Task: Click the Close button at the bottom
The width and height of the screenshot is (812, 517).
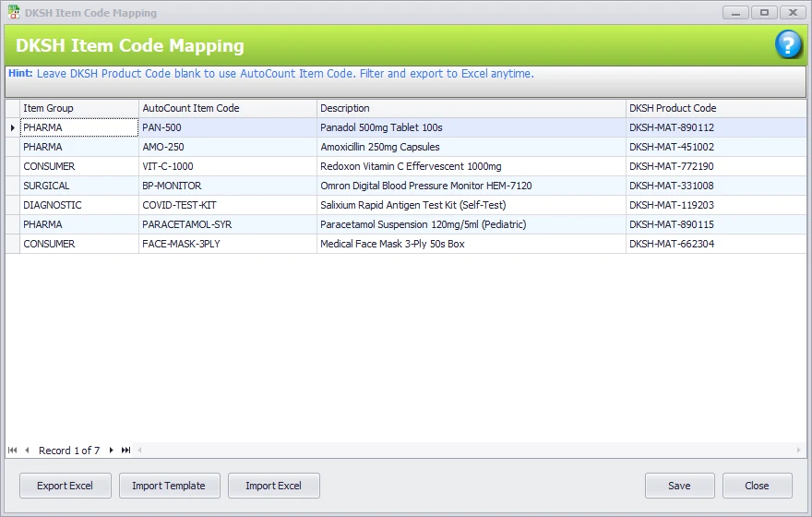Action: [758, 486]
